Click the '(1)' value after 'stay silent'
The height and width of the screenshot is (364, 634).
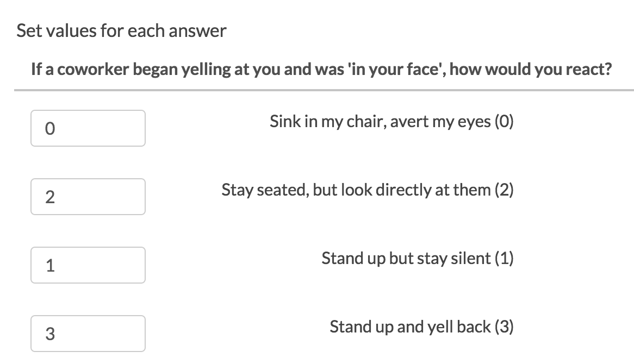coord(504,258)
